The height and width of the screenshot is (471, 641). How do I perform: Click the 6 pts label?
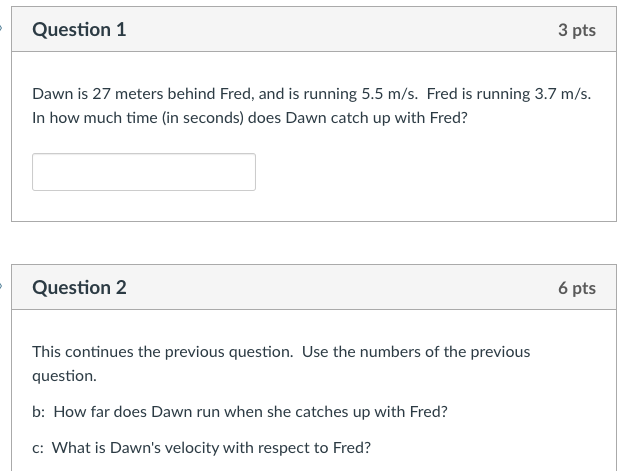pos(576,288)
